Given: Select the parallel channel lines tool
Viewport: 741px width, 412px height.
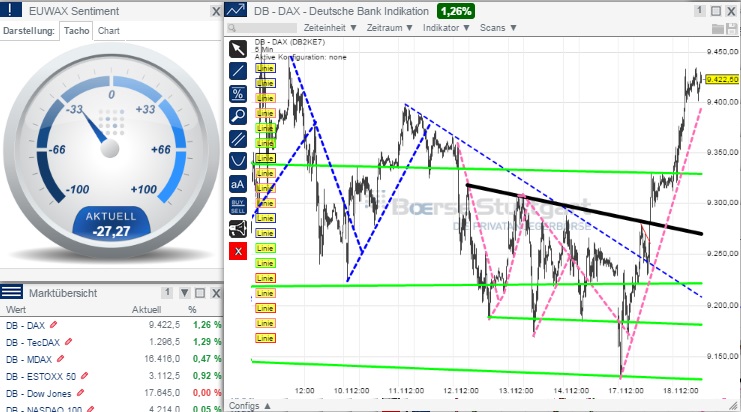Looking at the screenshot, I should (238, 139).
